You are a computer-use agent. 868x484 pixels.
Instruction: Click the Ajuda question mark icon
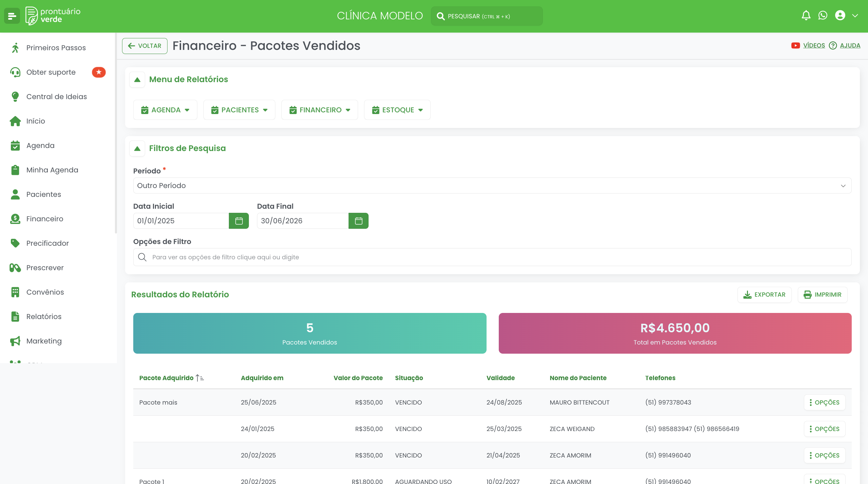click(833, 45)
